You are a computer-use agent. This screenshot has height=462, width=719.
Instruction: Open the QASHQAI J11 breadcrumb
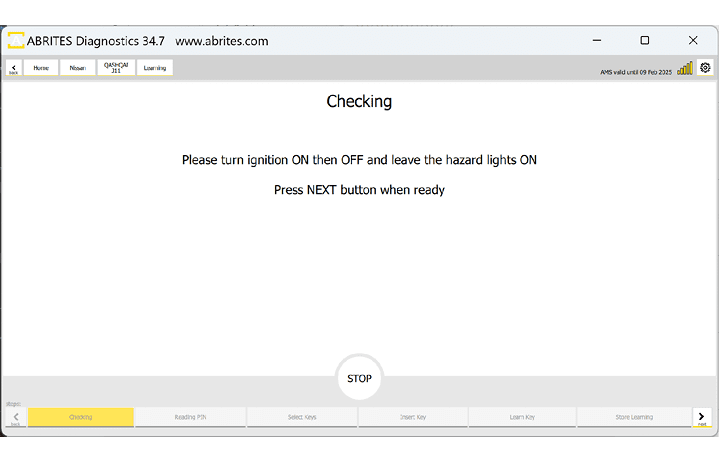[x=116, y=68]
